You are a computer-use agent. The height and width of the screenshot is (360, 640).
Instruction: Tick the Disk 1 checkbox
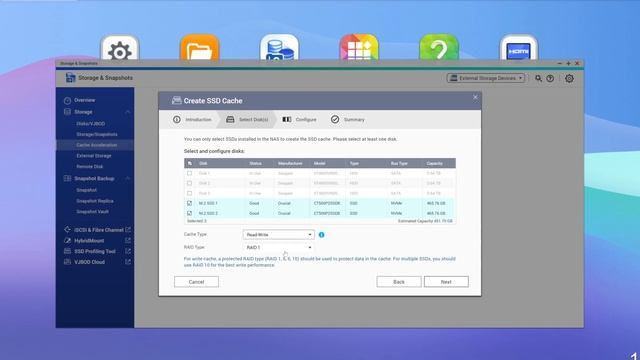point(189,173)
